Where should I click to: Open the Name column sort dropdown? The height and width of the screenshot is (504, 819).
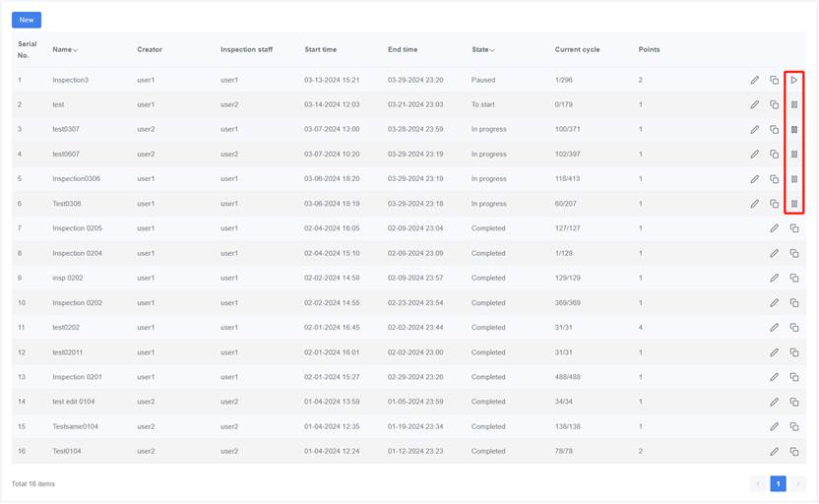(x=75, y=50)
